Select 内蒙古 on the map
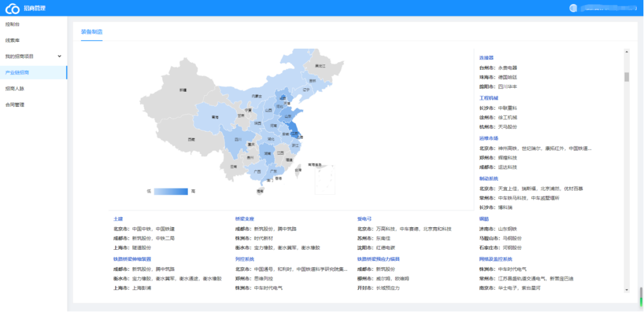The image size is (644, 312). click(x=257, y=96)
